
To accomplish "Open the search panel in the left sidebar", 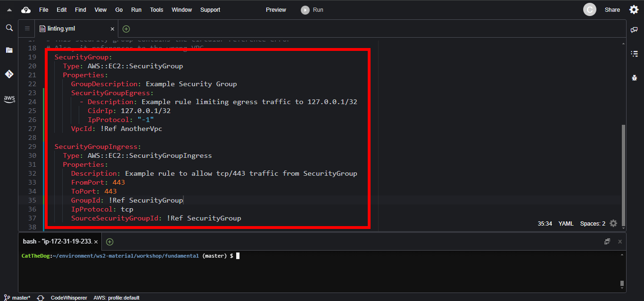I will 9,28.
